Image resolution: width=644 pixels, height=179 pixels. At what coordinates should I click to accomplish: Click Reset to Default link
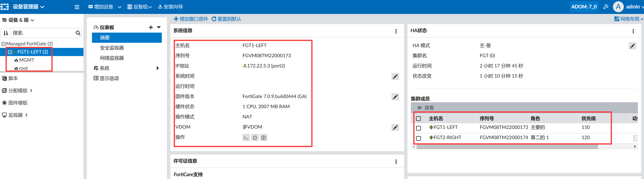pos(226,19)
